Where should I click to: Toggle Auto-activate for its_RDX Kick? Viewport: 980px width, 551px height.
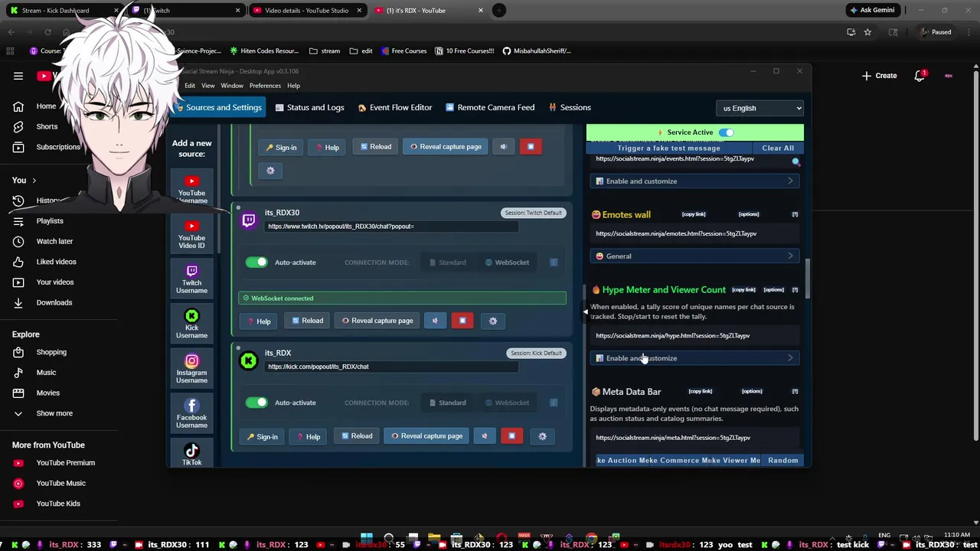point(256,403)
